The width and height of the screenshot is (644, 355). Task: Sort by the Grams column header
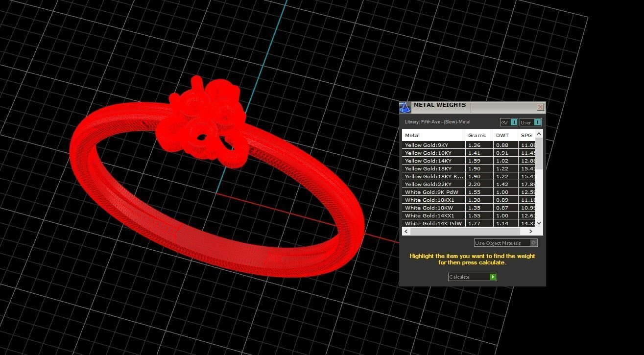[x=479, y=135]
